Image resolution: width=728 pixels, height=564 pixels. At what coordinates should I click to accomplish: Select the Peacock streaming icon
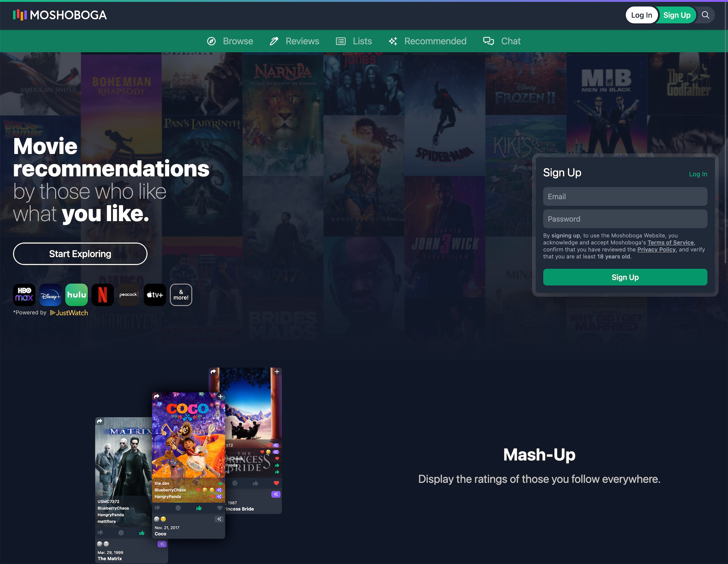(x=129, y=295)
